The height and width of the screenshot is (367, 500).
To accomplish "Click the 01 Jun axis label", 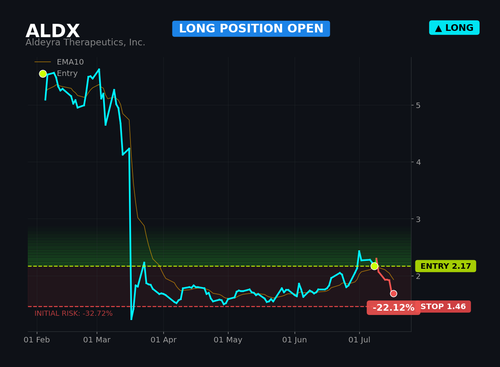I will pyautogui.click(x=294, y=340).
